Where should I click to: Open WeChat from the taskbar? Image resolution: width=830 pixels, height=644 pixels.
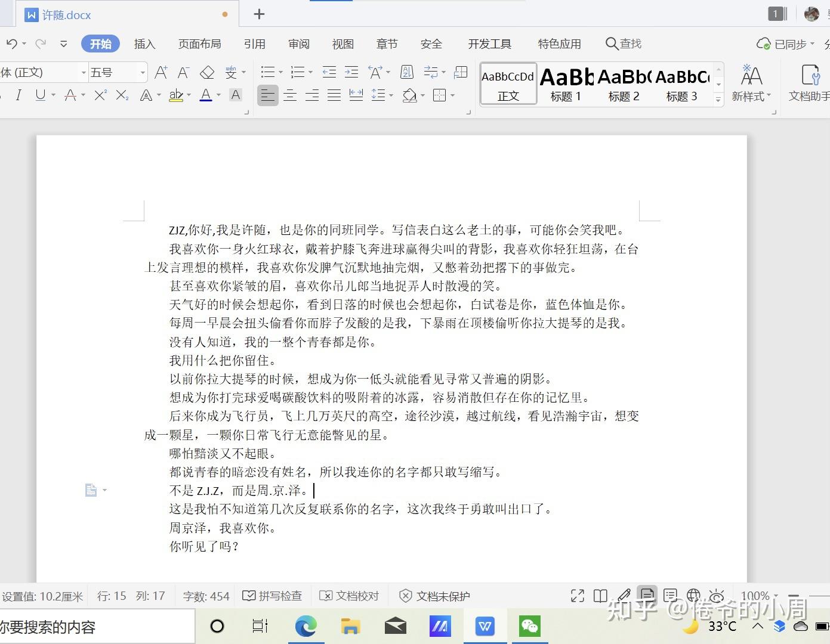click(529, 626)
